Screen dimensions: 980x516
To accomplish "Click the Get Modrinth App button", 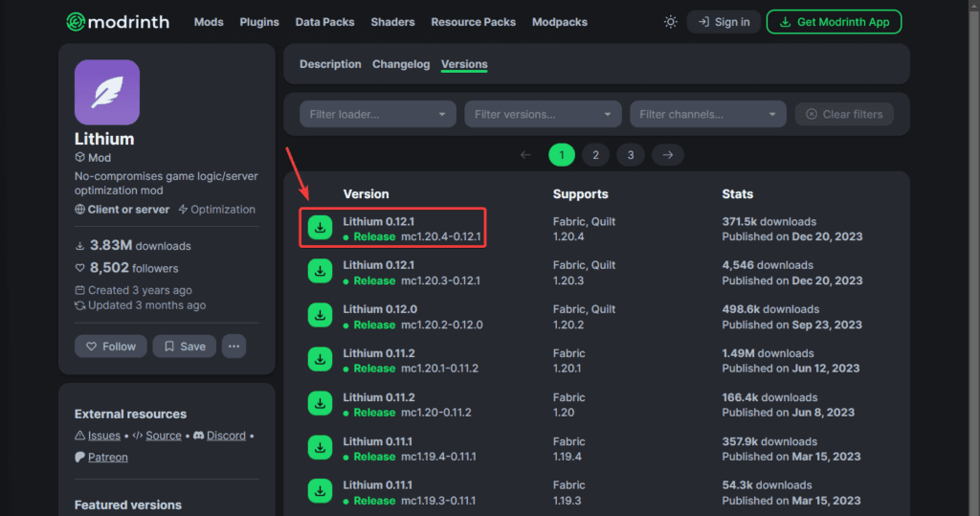I will pyautogui.click(x=834, y=22).
